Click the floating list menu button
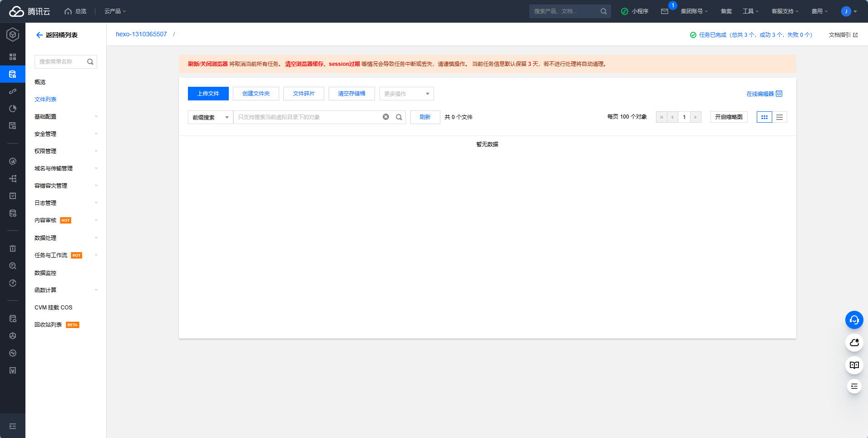This screenshot has height=438, width=868. [x=854, y=386]
